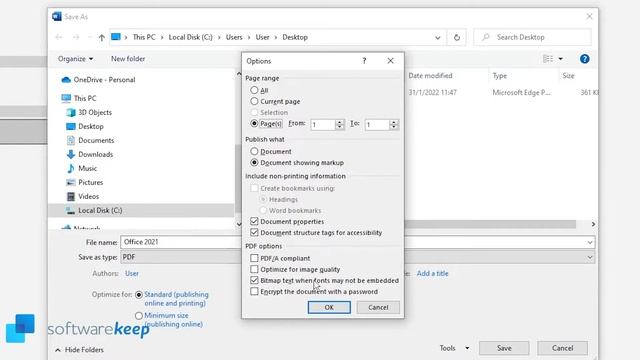Enable PDF/A compliant checkbox
This screenshot has width=640, height=360.
[x=254, y=258]
